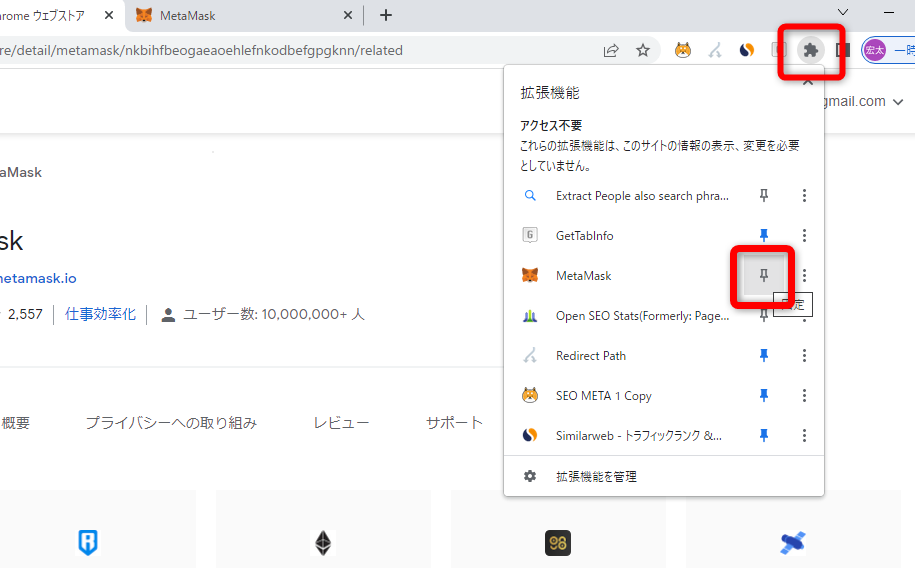Screen dimensions: 915x568
Task: Open more options for Similarweb
Action: coord(804,435)
